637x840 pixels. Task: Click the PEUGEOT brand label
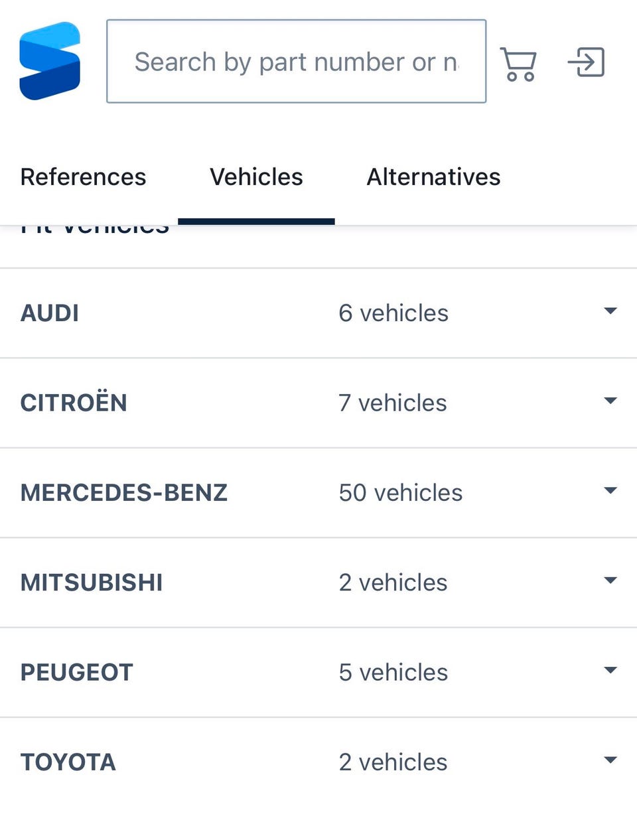[x=77, y=673]
